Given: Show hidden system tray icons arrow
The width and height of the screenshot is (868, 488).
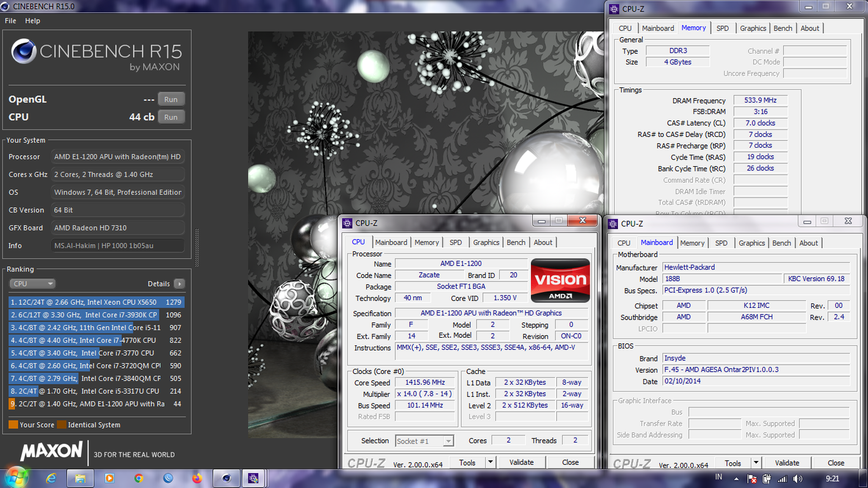Looking at the screenshot, I should pyautogui.click(x=736, y=479).
